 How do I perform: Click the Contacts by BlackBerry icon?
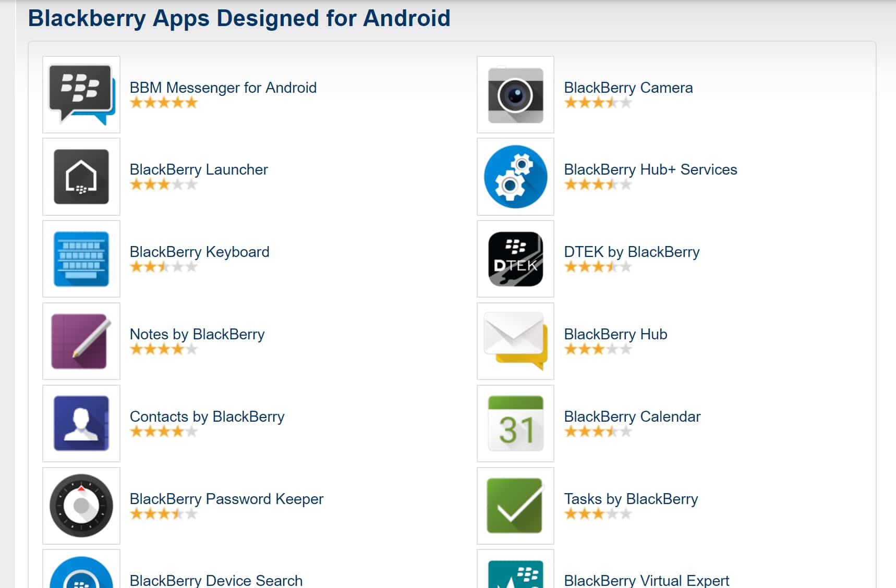(81, 423)
